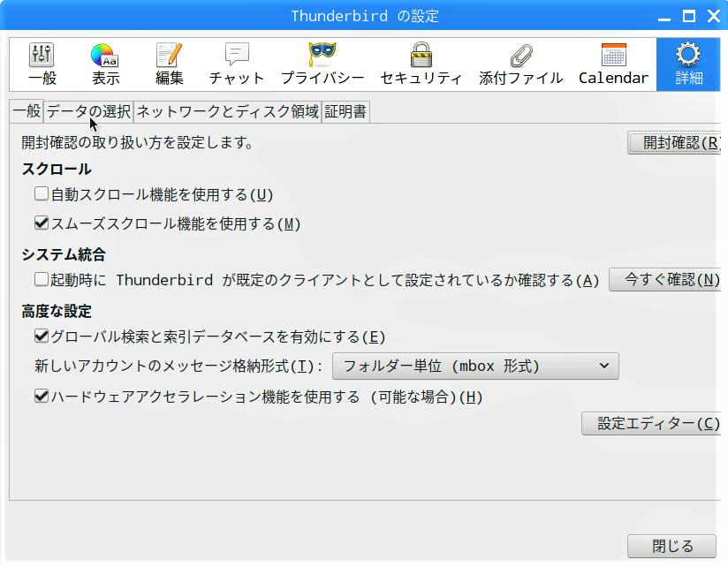Click the 開封確認(R) button
Image resolution: width=728 pixels, height=567 pixels.
674,143
